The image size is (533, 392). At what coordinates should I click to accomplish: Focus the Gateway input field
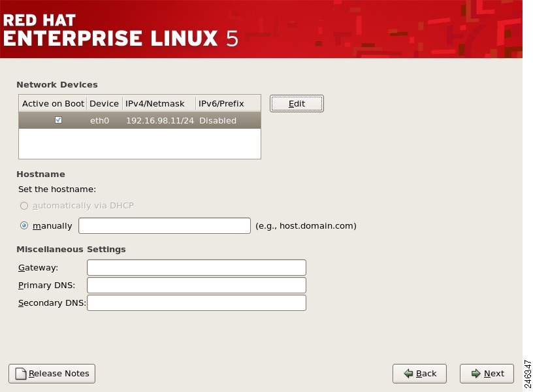pyautogui.click(x=197, y=268)
